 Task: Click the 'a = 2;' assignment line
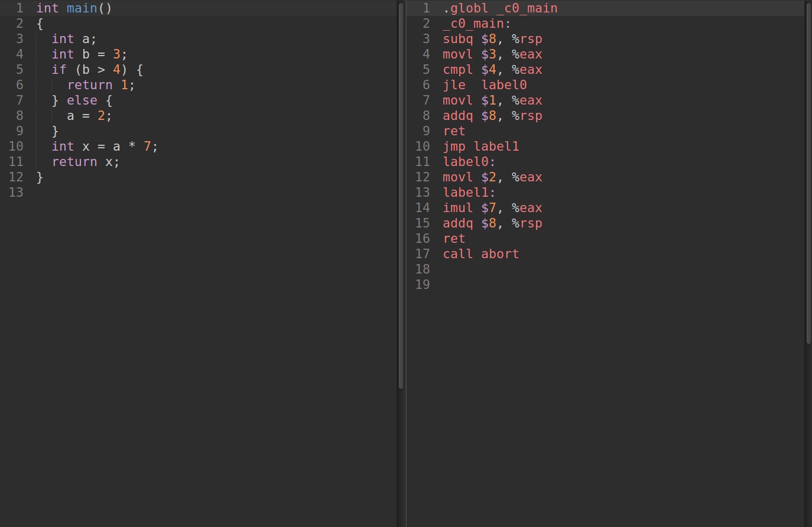pos(89,116)
